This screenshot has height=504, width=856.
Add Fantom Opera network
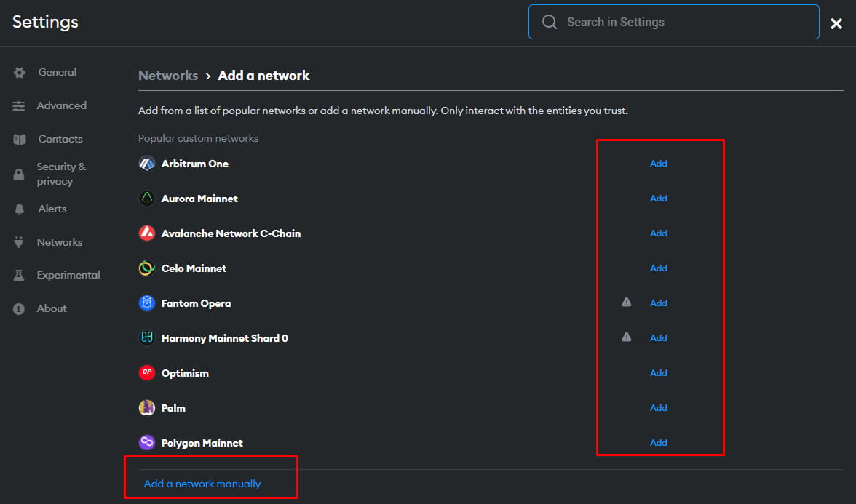(x=658, y=303)
